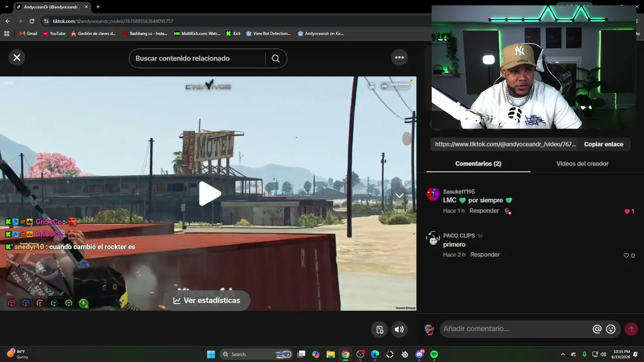Reply to PACO CLIPS comment
Screen dimensions: 644x362
tap(485, 255)
